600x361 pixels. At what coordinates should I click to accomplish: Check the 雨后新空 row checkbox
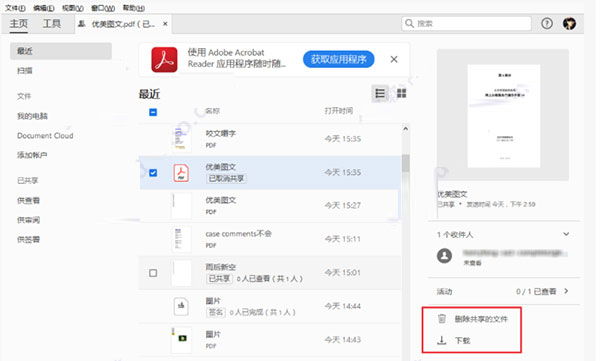(x=153, y=273)
